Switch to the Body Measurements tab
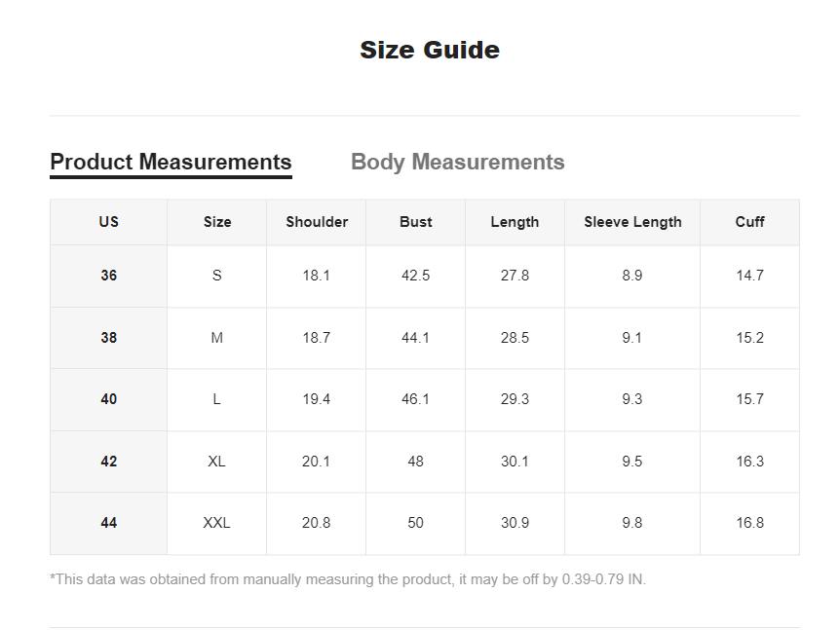This screenshot has height=630, width=840. coord(457,163)
